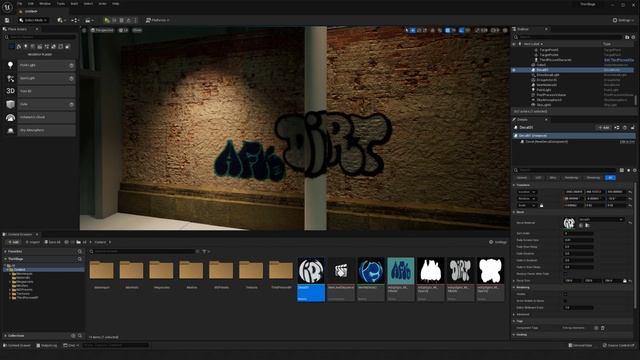
Task: Click the green Play button in toolbar
Action: click(107, 20)
